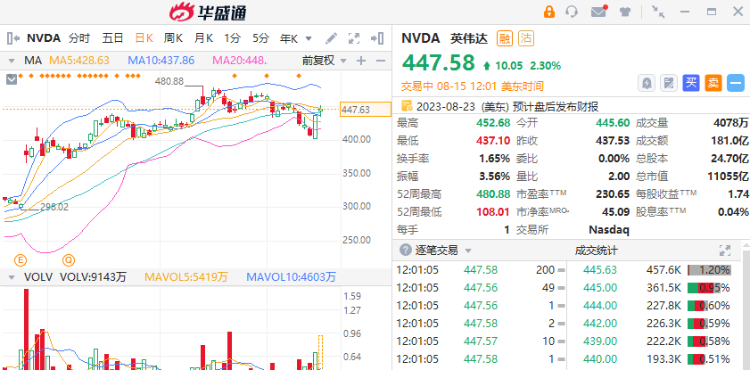Open the note icon beside alert bell
This screenshot has height=370, width=750.
(669, 83)
